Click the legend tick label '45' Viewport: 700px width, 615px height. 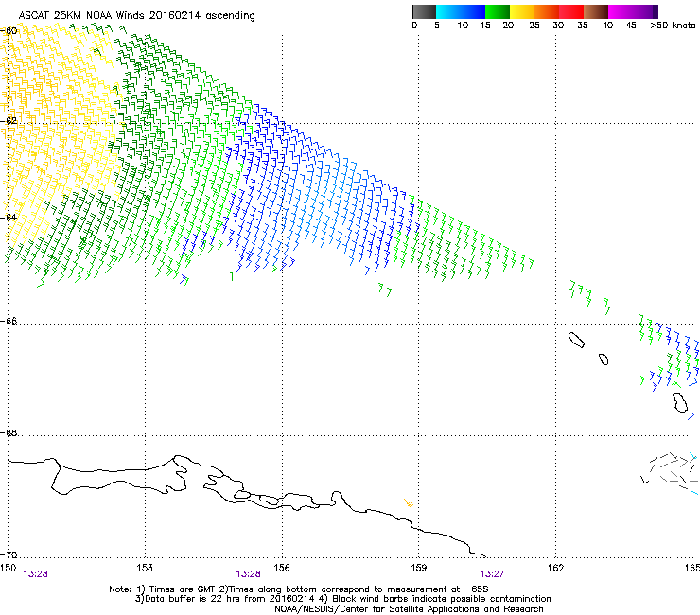pos(631,26)
